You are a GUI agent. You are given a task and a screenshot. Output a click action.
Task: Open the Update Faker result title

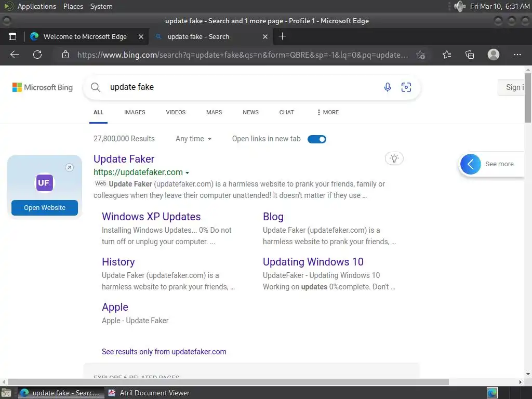click(124, 159)
